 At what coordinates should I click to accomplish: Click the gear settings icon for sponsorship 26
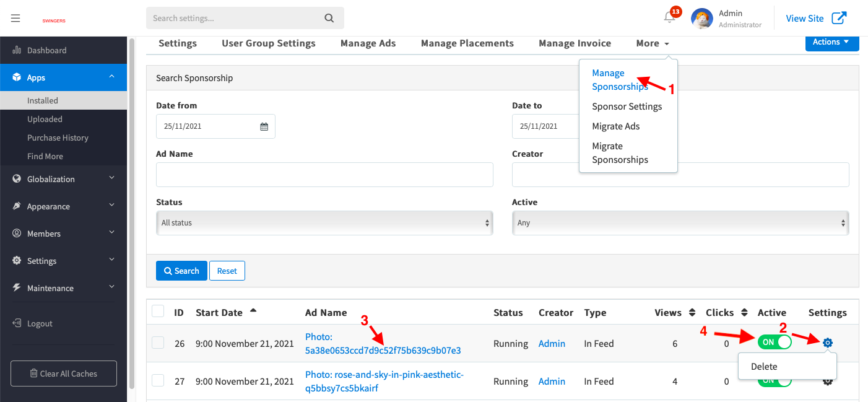pyautogui.click(x=827, y=343)
